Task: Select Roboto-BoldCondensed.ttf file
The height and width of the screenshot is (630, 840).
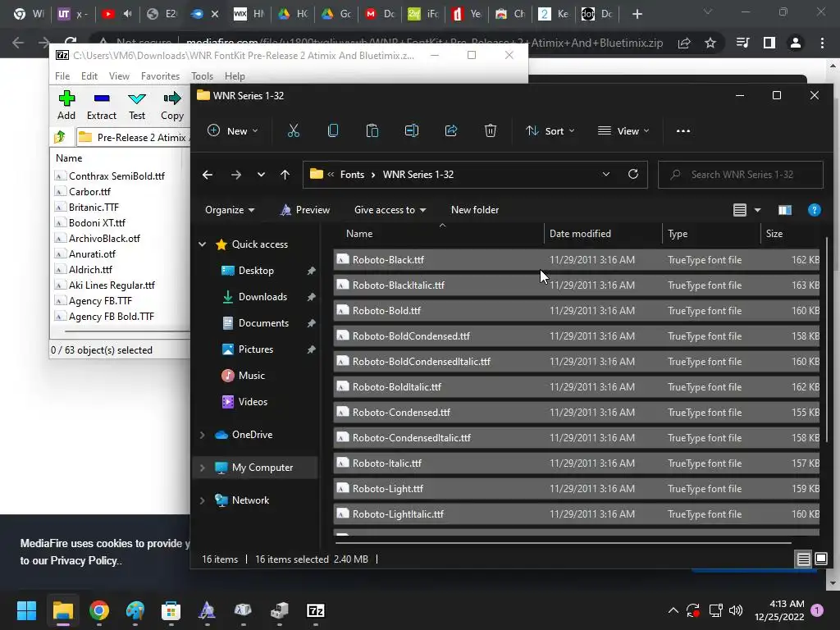Action: [x=577, y=336]
